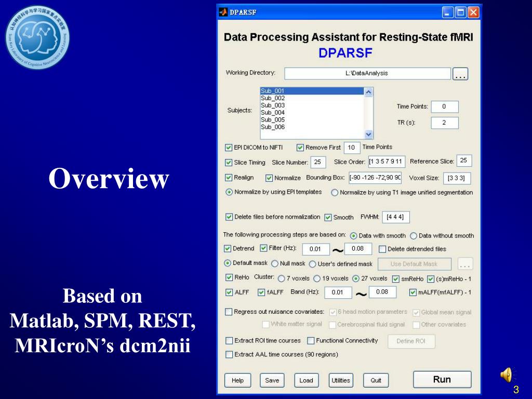Toggle the Filter (Hz) checkbox
532x399 pixels.
pyautogui.click(x=263, y=248)
